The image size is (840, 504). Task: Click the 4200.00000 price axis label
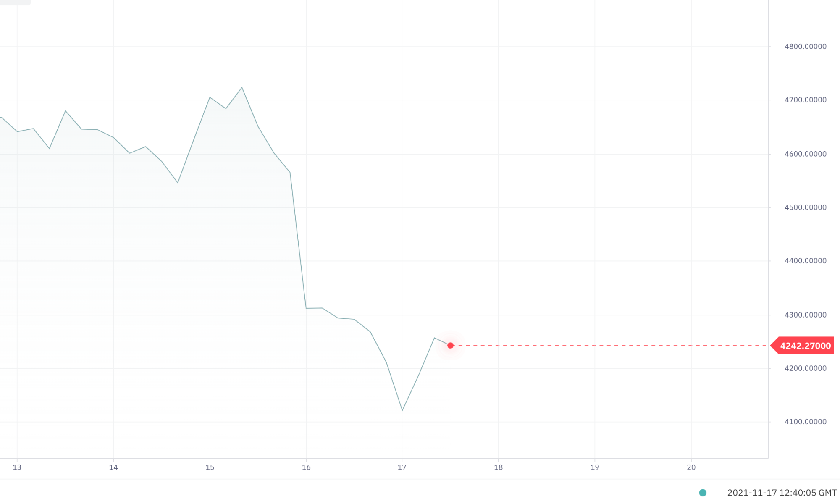point(805,368)
